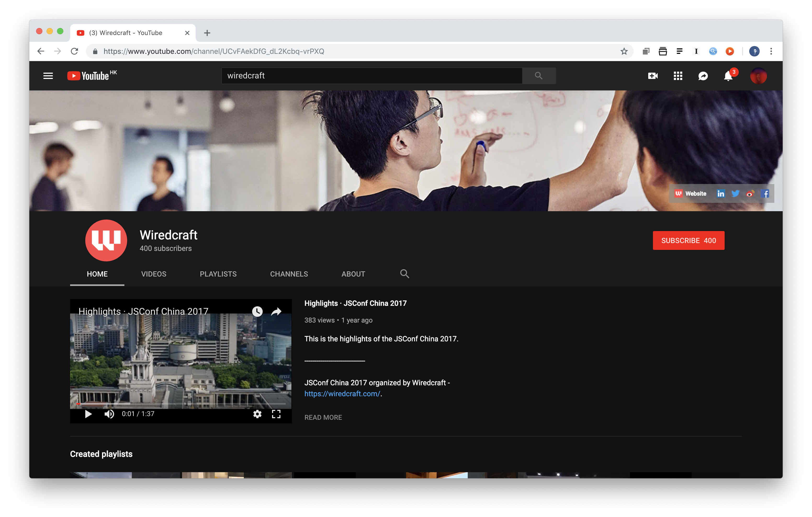Open Highlights JSConf China 2017 title link
Viewport: 812px width, 517px height.
356,303
